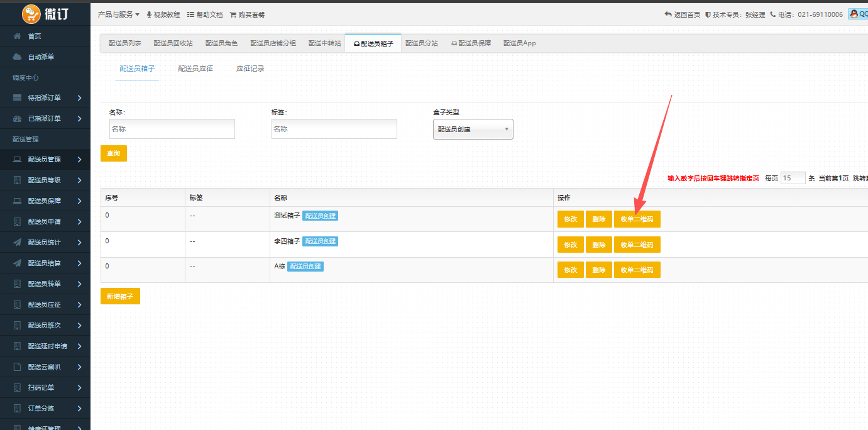
Task: Expand the 待指派订单 sidebar chevron
Action: (79, 98)
